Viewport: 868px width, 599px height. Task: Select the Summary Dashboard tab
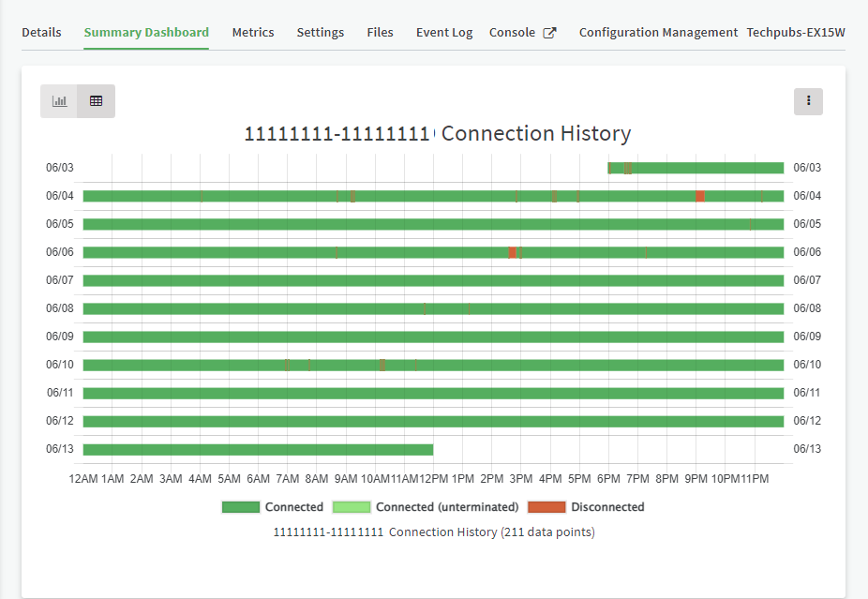[x=146, y=33]
